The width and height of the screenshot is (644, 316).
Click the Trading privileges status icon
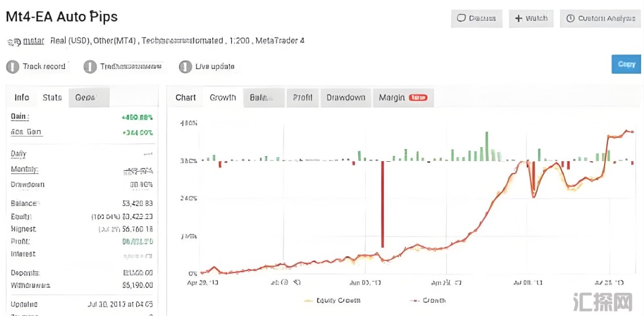pyautogui.click(x=90, y=67)
